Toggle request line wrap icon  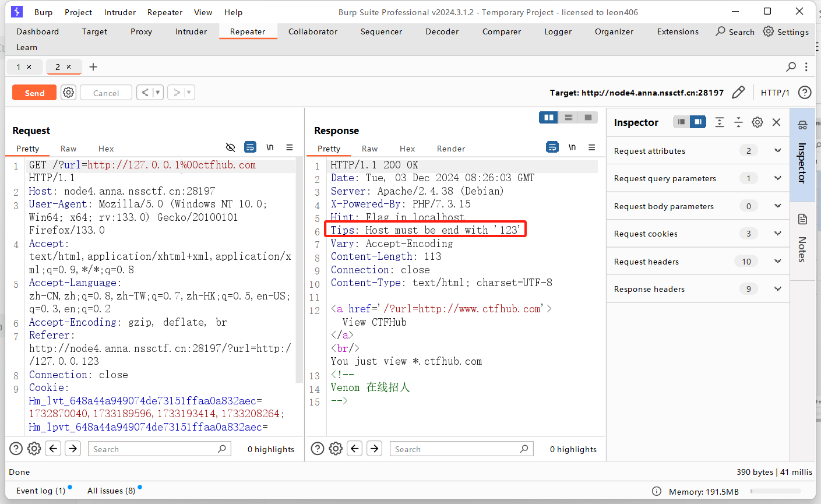point(250,147)
